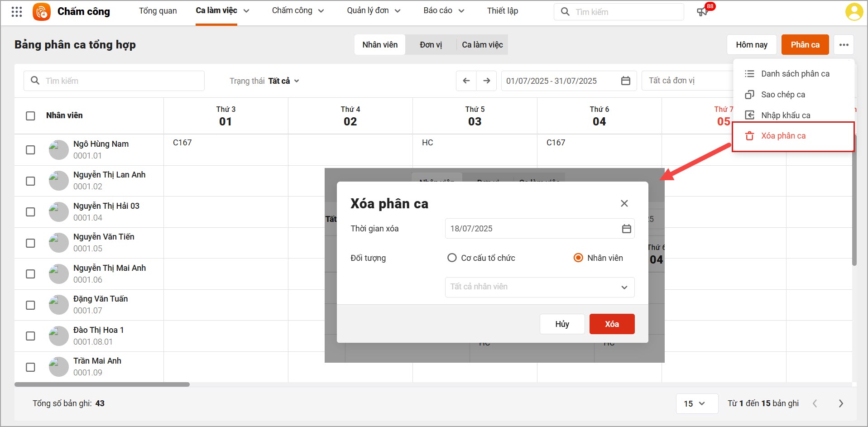This screenshot has width=868, height=427.
Task: Open calendar icon for the July date range
Action: [625, 81]
